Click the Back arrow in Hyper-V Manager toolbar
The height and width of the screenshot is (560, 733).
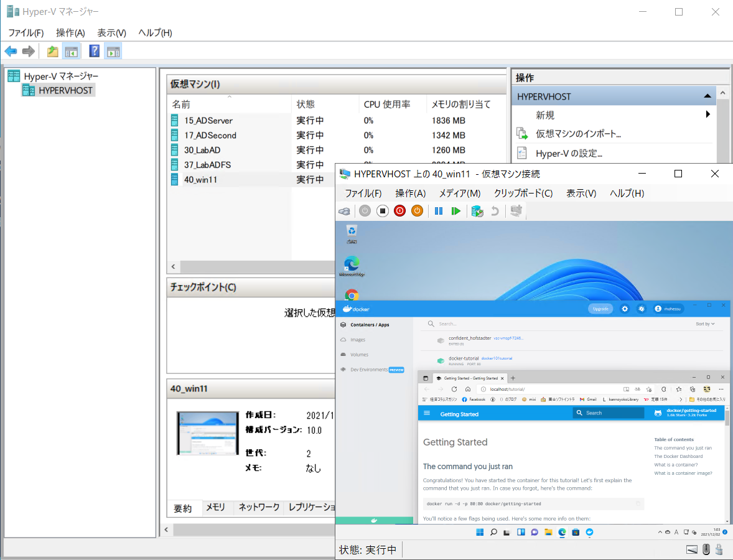point(11,51)
